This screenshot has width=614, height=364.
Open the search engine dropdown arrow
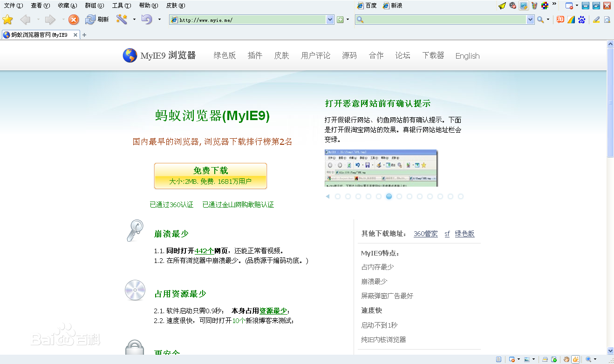tap(548, 20)
